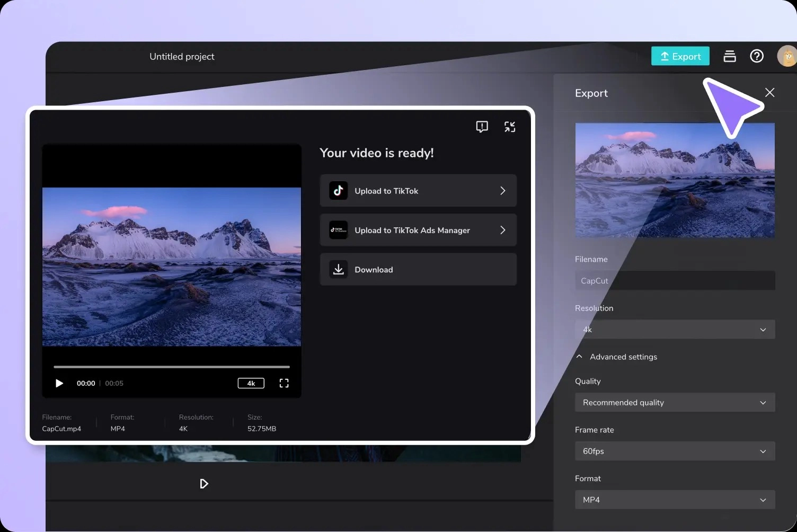Viewport: 797px width, 532px height.
Task: Click the user profile avatar
Action: (x=787, y=56)
